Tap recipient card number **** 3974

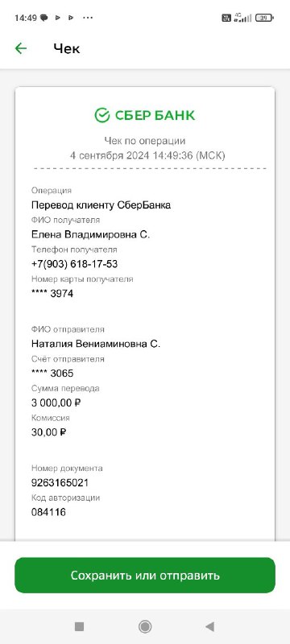click(x=52, y=293)
